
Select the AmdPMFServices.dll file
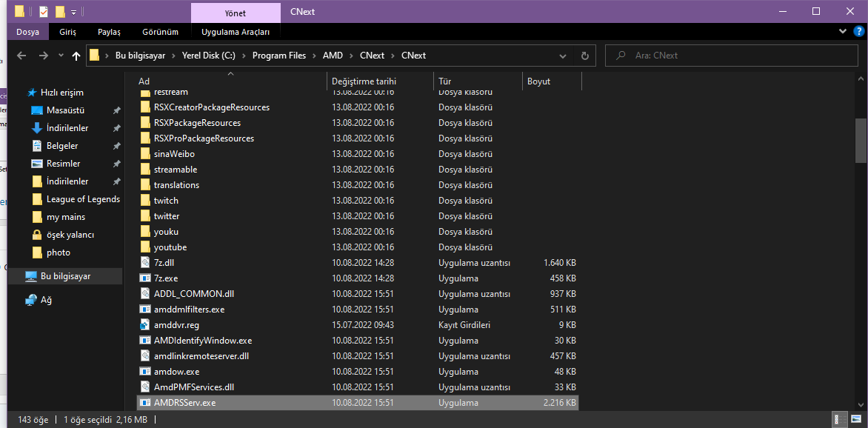click(x=357, y=387)
